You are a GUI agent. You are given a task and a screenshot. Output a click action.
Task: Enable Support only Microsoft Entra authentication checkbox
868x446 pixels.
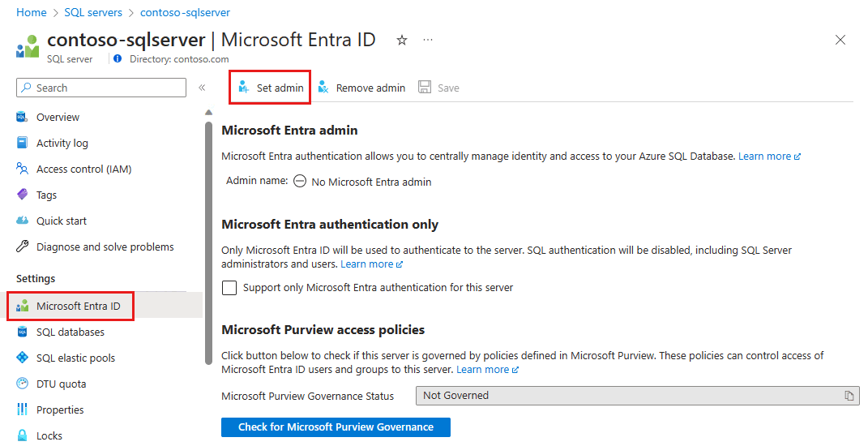point(229,288)
